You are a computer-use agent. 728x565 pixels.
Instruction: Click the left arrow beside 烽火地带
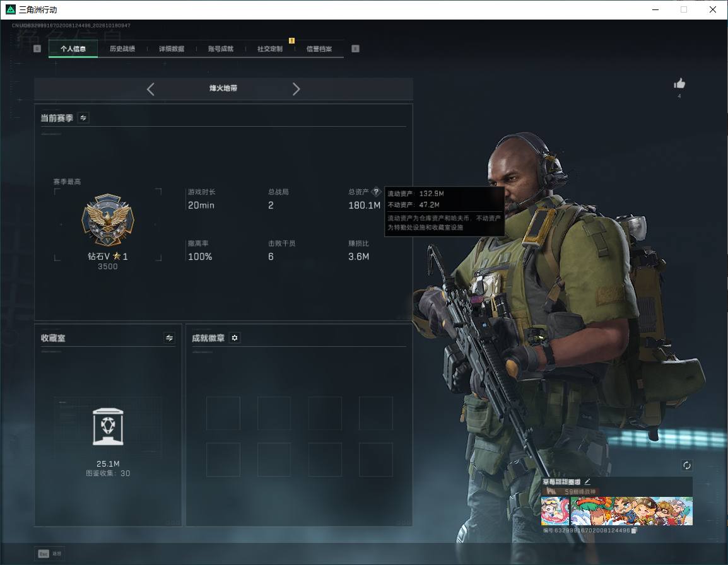(150, 89)
